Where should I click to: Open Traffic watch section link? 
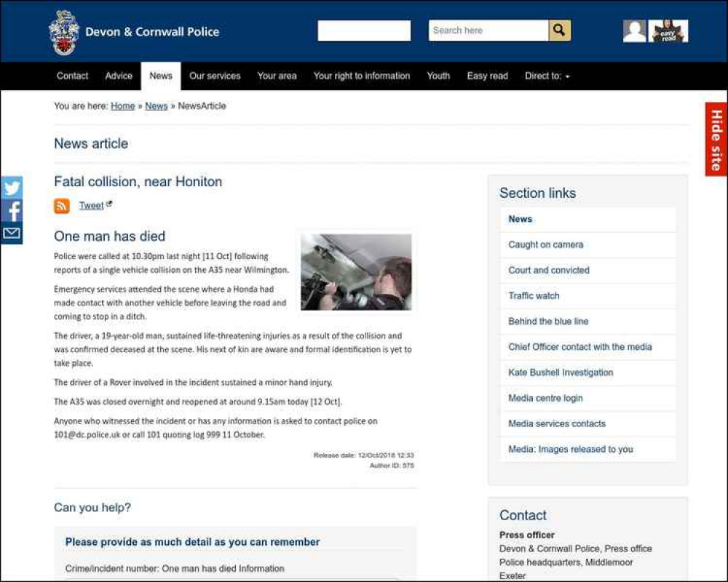587,295
